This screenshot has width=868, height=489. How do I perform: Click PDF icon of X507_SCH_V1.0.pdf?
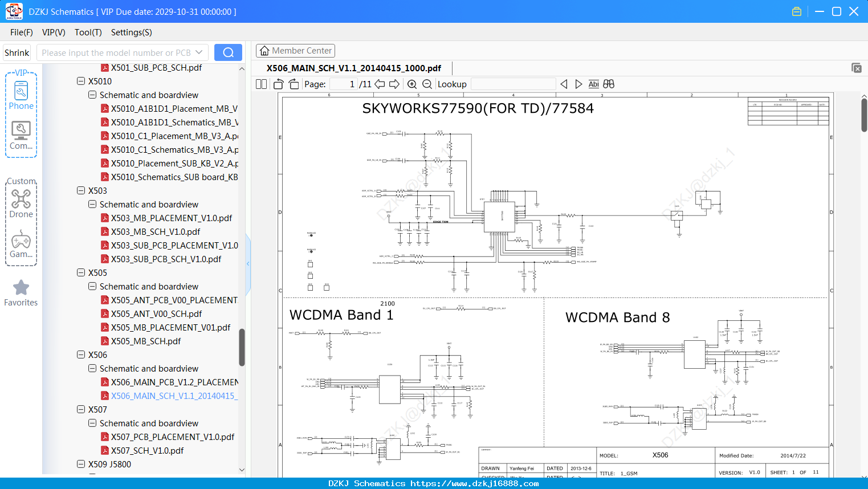coord(105,451)
